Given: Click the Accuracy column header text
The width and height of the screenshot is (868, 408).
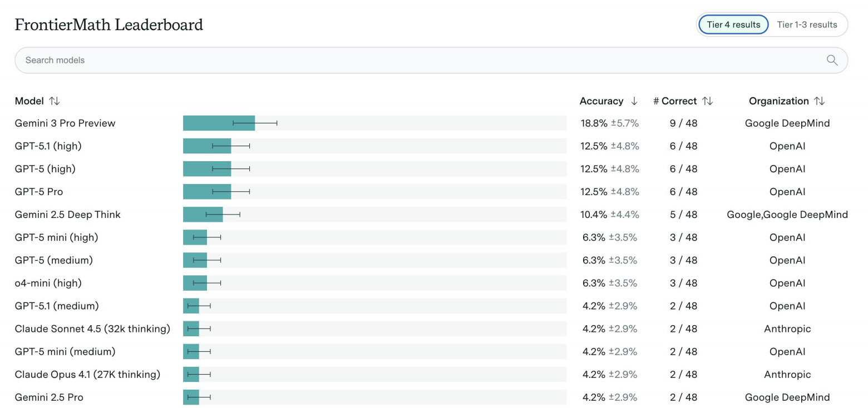Looking at the screenshot, I should (601, 101).
